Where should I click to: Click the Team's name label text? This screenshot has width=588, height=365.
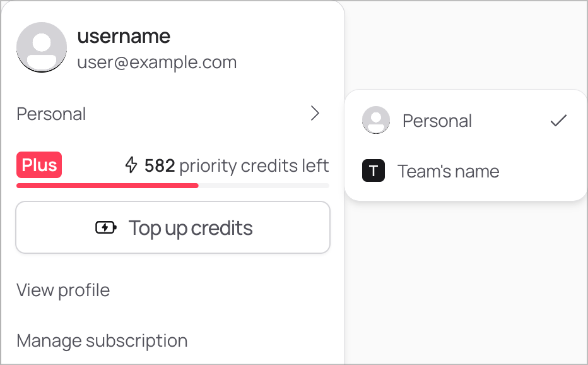point(448,171)
